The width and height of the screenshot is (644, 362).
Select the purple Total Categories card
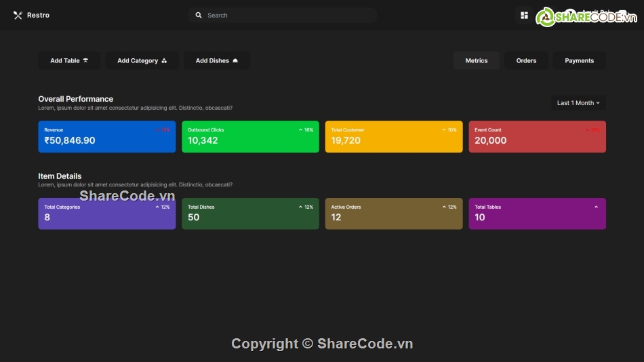click(x=106, y=214)
